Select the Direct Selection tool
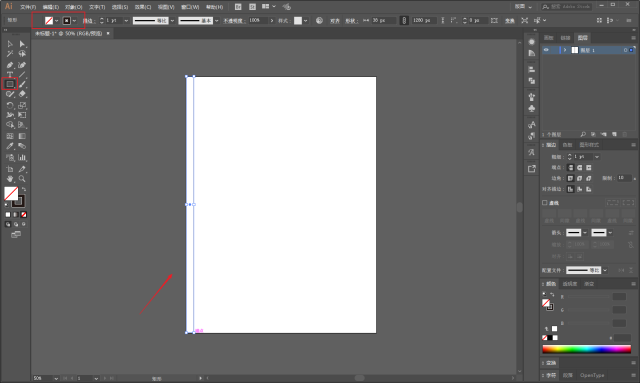640x383 pixels. [x=22, y=44]
